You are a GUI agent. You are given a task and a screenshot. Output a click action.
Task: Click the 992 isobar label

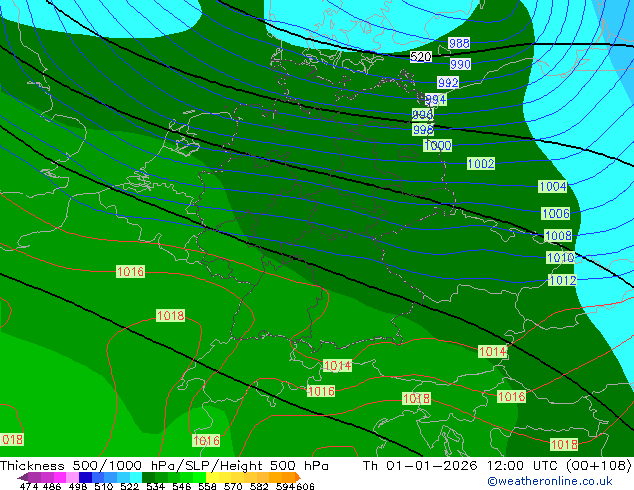pos(448,82)
